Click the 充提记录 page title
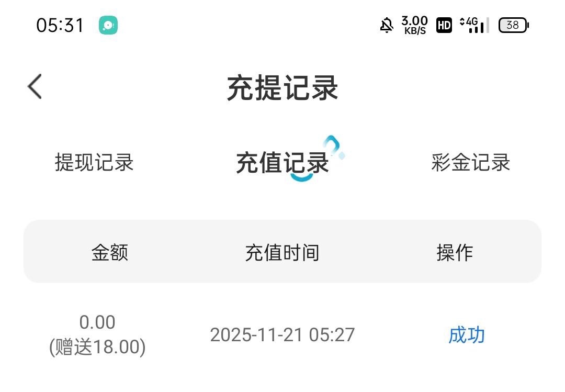Screen dimensions: 565x392 click(x=282, y=87)
